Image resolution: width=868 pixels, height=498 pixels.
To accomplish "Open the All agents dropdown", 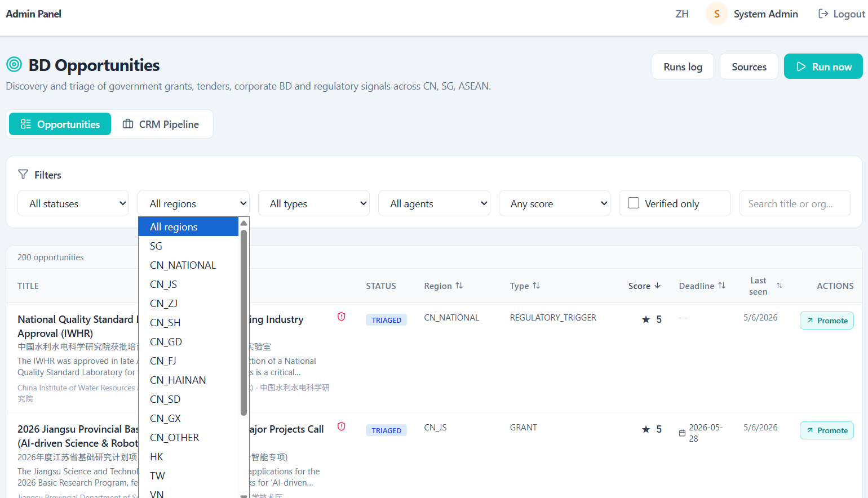I will coord(434,203).
